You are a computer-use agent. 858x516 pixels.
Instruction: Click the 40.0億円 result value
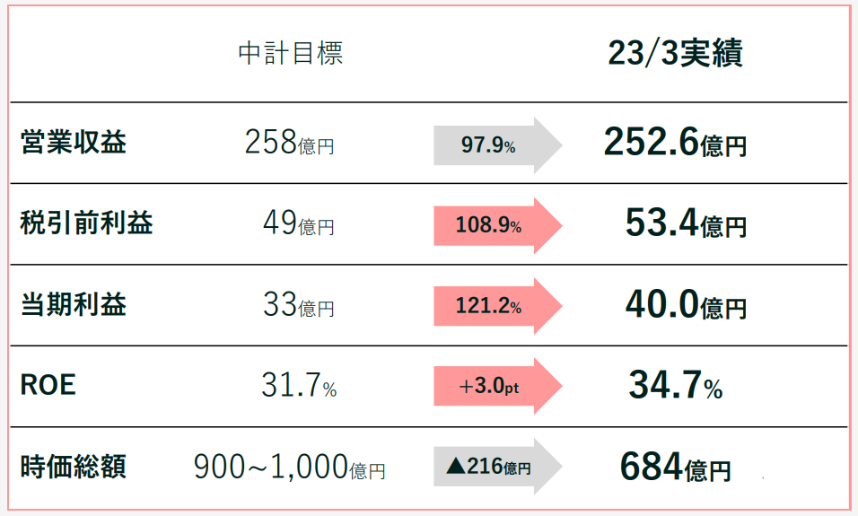click(x=685, y=305)
